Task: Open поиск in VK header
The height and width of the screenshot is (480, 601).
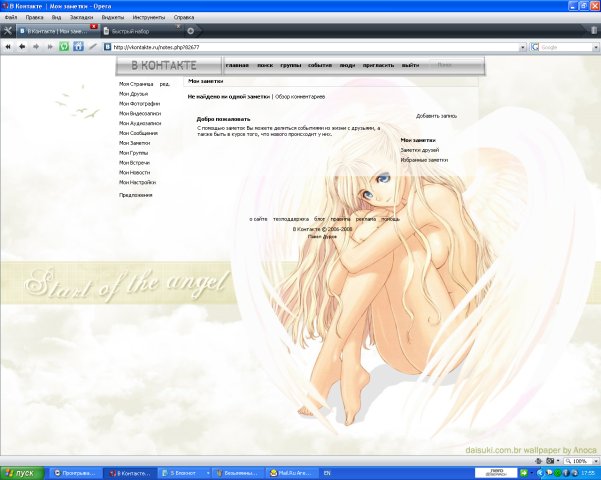Action: [265, 66]
